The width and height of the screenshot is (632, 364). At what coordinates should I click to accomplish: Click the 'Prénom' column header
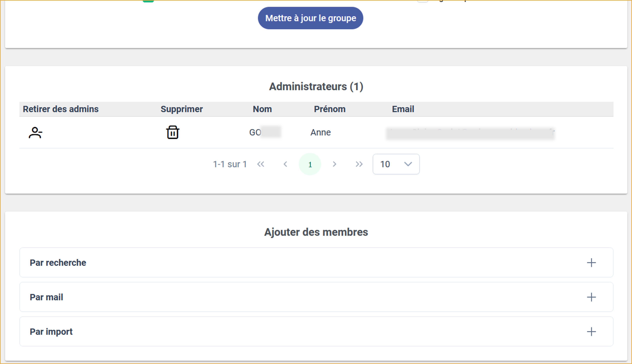(330, 109)
